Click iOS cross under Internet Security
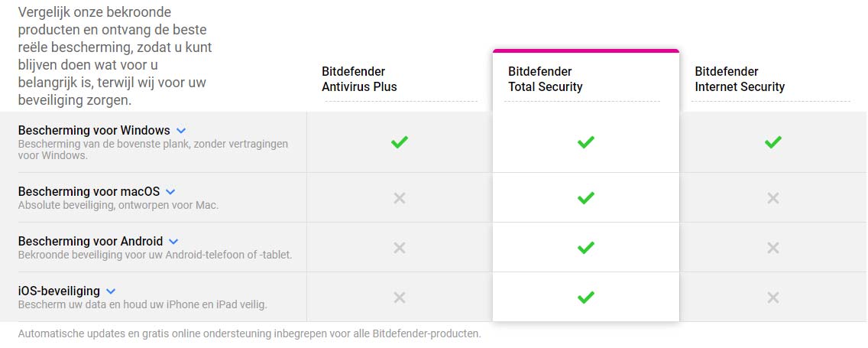Viewport: 868px width, 348px height. point(772,298)
